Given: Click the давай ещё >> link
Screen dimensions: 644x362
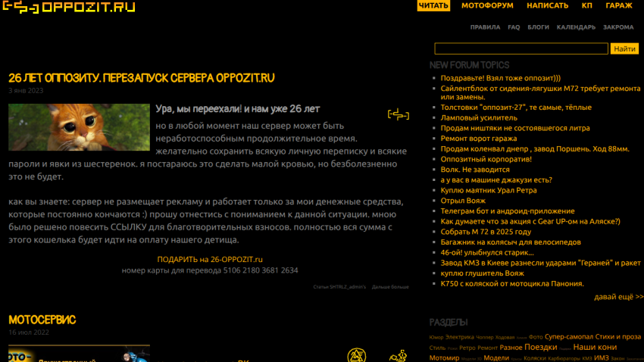Looking at the screenshot, I should [x=618, y=297].
